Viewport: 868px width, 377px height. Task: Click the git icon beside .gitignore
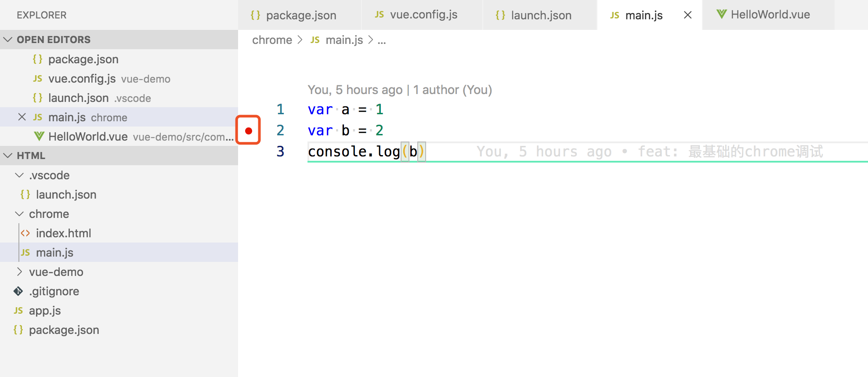point(18,291)
